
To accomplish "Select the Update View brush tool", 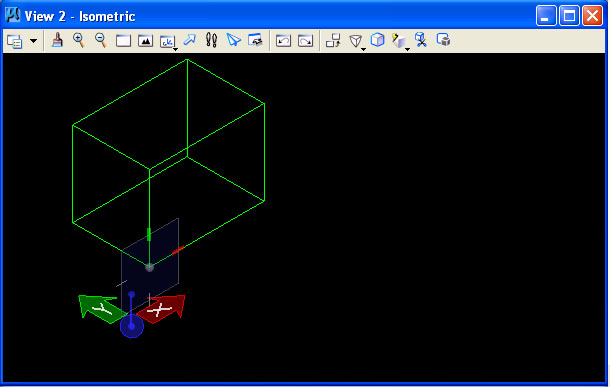I will pos(57,40).
